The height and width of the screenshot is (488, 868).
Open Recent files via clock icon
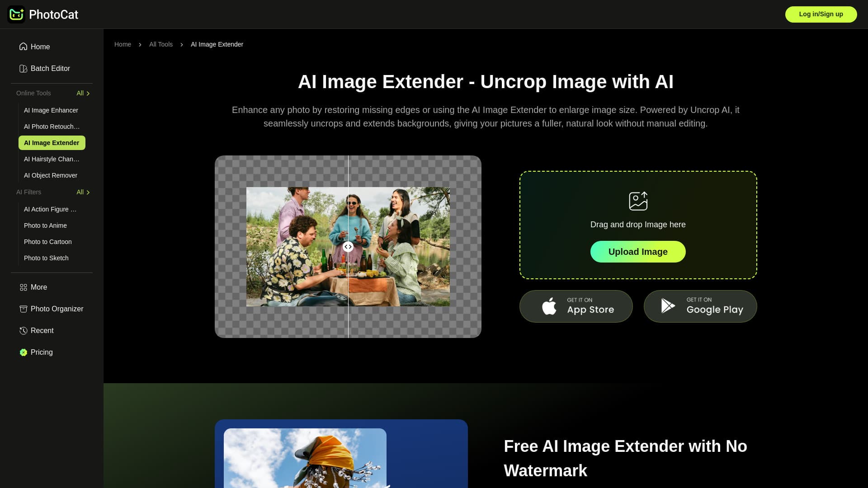point(24,330)
